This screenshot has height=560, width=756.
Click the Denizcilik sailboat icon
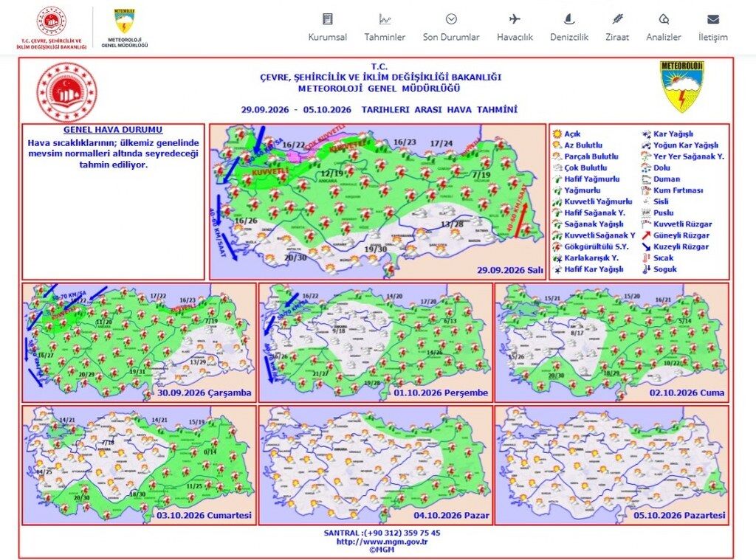(x=569, y=19)
